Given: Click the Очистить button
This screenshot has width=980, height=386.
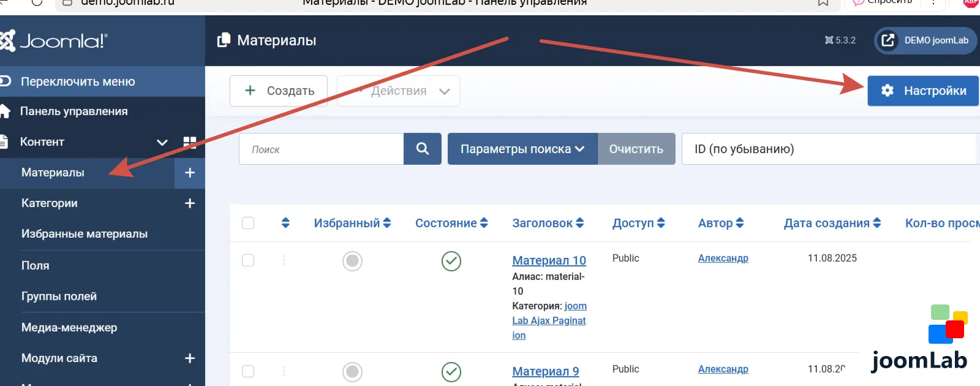Looking at the screenshot, I should coord(636,149).
